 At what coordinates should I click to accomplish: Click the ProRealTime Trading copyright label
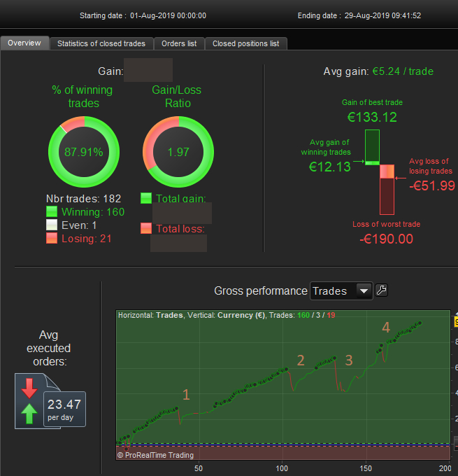tap(156, 455)
